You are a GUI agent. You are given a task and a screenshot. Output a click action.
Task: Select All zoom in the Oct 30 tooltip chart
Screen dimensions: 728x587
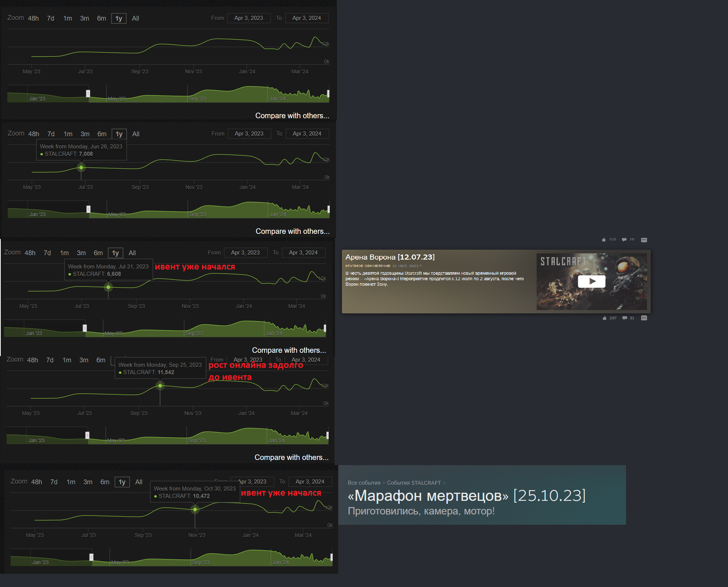138,482
